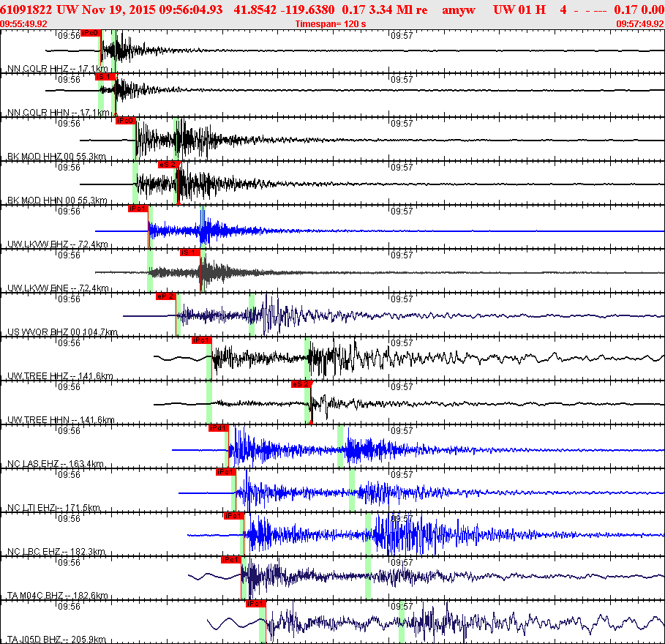Screen dimensions: 665x644
Task: Click the UW 01 H text in header
Action: (x=519, y=10)
